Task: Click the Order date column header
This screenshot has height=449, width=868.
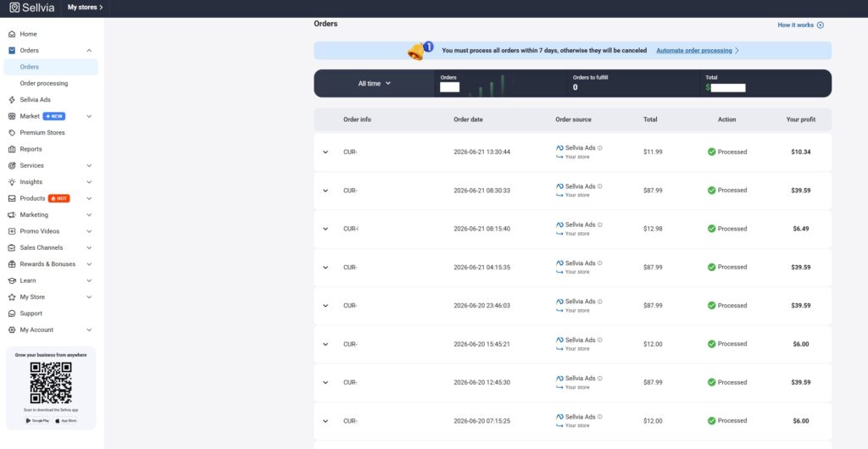Action: pos(468,119)
